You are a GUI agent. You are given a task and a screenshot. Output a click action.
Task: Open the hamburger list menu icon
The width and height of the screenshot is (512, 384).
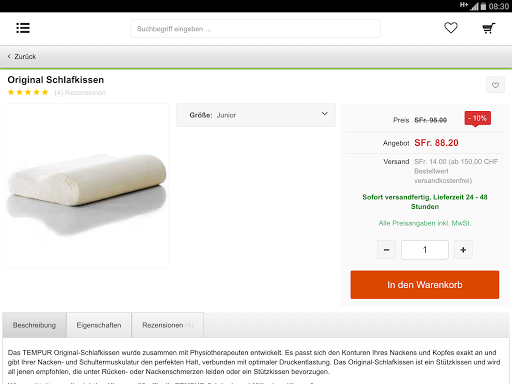pos(23,28)
